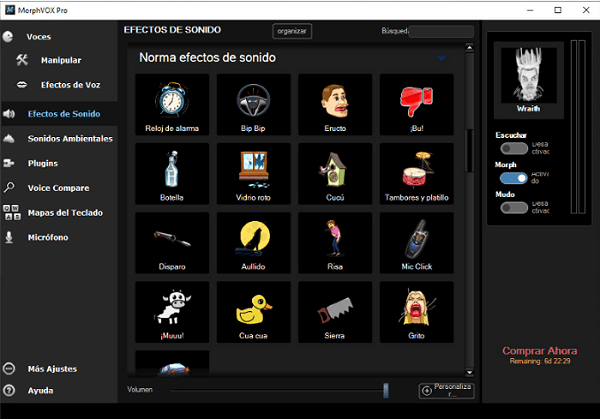Click the circle icon beside Más Ajustes
The height and width of the screenshot is (419, 600).
click(9, 368)
